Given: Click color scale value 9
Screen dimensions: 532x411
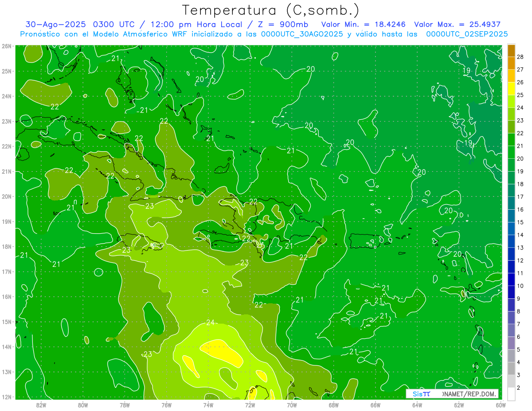Looking at the screenshot, I should (519, 298).
